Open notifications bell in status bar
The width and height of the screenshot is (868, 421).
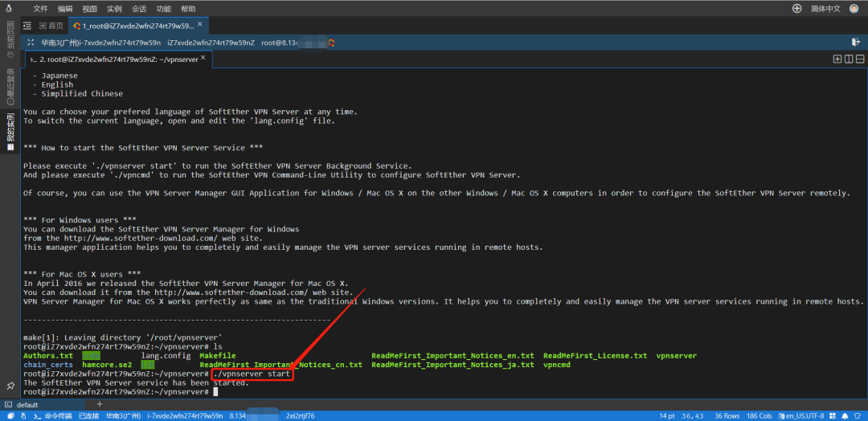point(845,415)
